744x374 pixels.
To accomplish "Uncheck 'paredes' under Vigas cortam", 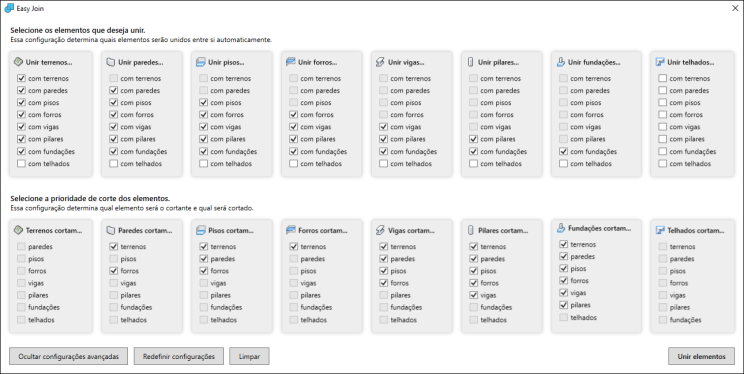I will (383, 259).
